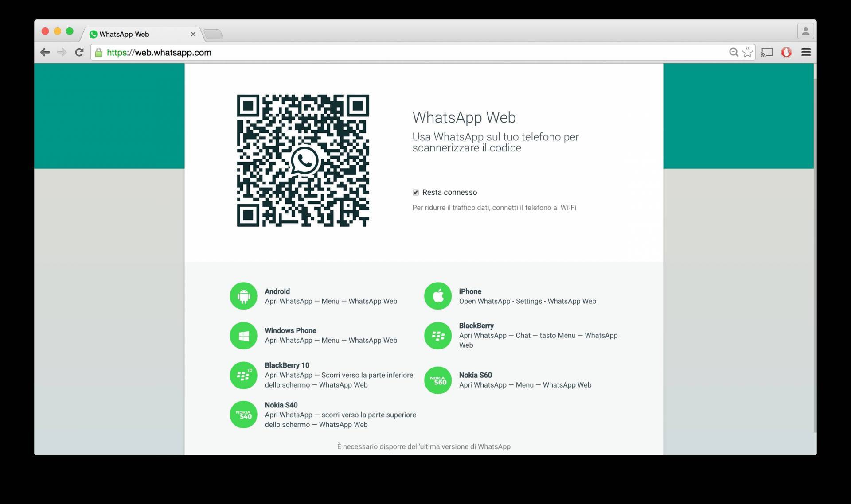
Task: Click the iPhone instructions heading
Action: coord(470,291)
